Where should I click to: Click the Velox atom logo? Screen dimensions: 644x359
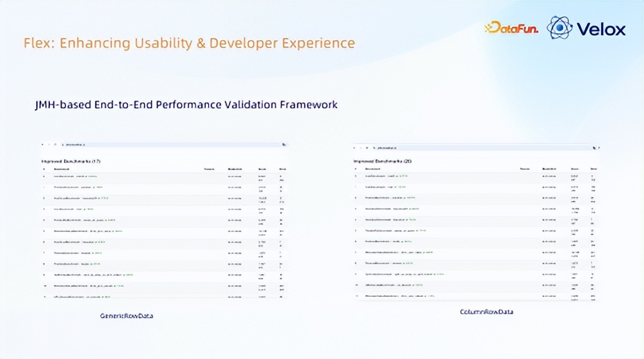click(x=559, y=27)
